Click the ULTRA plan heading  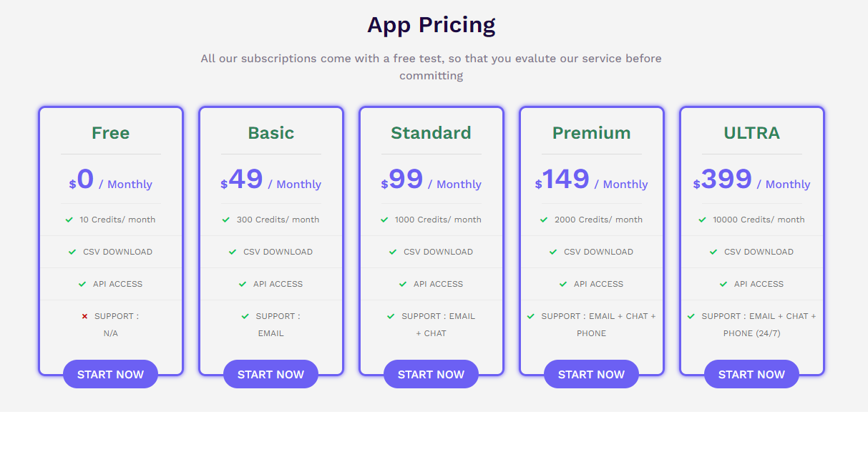coord(751,133)
